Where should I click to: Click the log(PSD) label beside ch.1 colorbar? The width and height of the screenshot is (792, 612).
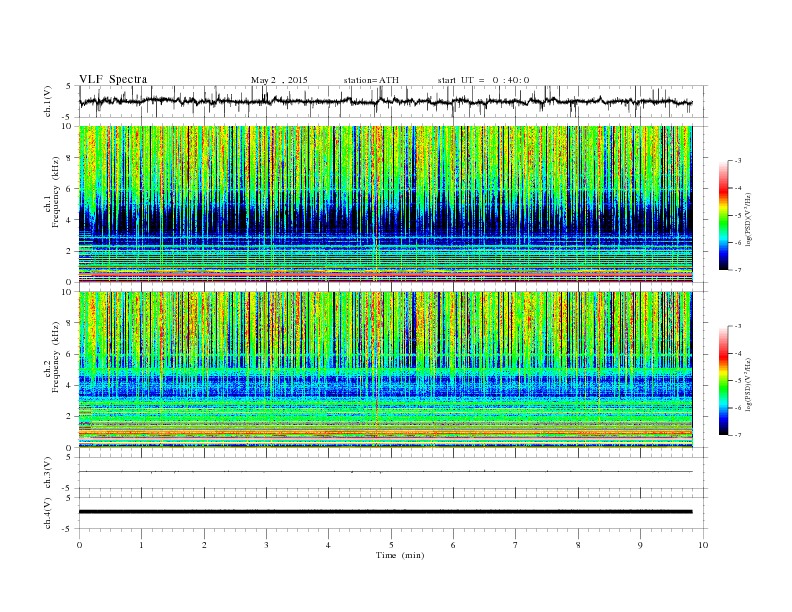tap(750, 218)
